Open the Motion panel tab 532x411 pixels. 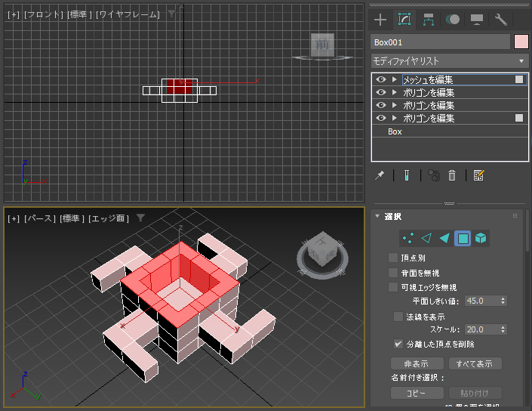pos(453,20)
